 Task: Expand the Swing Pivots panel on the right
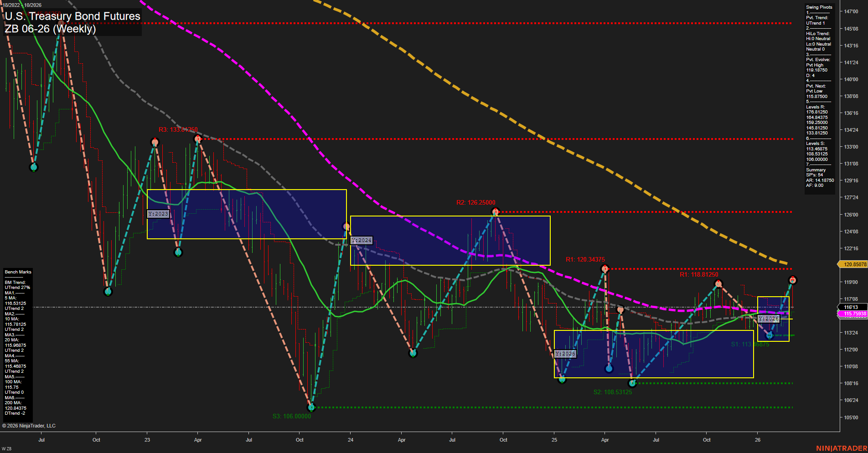coord(819,7)
